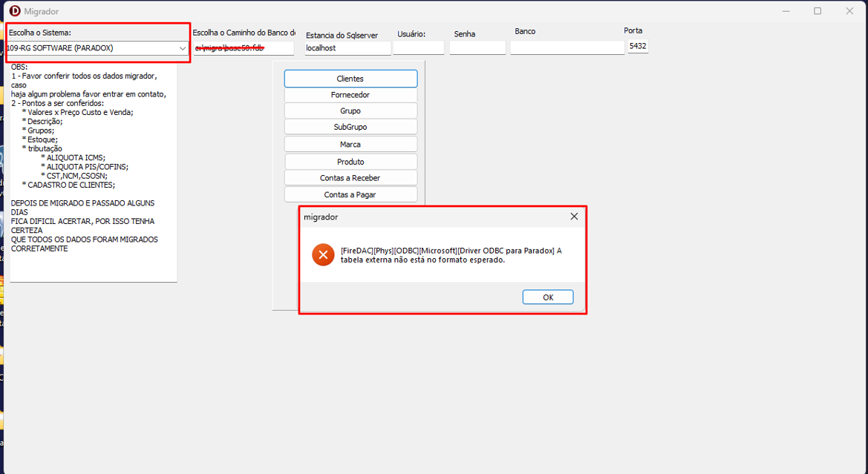Click the Fornecedor button

[x=350, y=95]
